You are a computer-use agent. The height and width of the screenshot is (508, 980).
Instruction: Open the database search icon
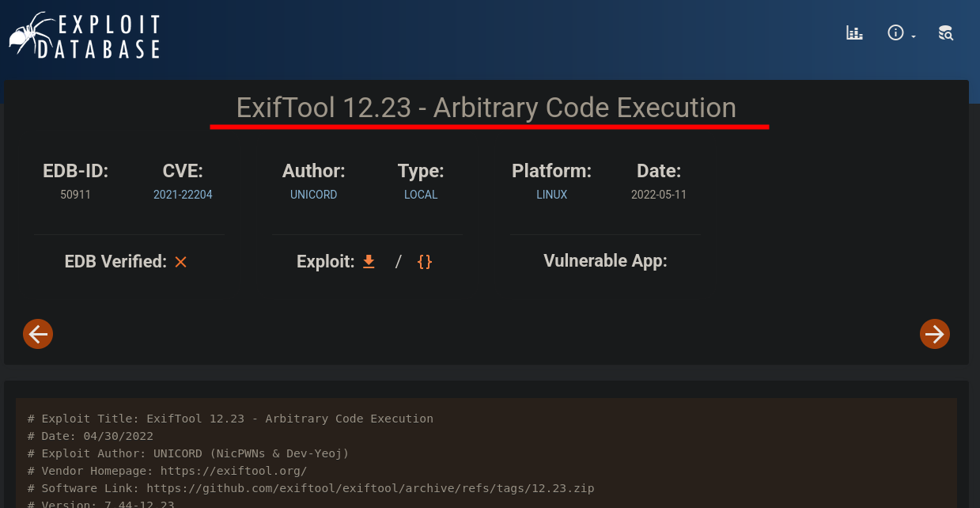pyautogui.click(x=945, y=33)
